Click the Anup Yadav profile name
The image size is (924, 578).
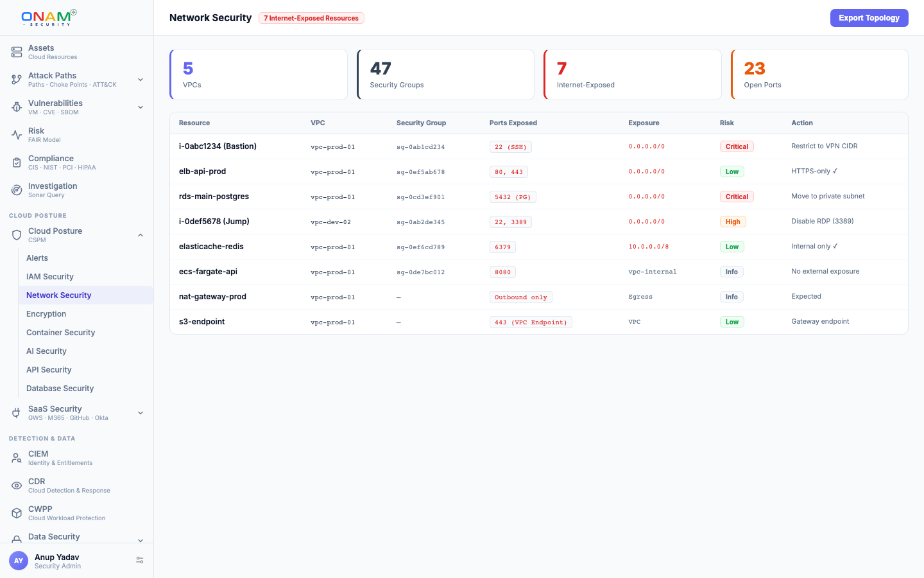point(57,557)
